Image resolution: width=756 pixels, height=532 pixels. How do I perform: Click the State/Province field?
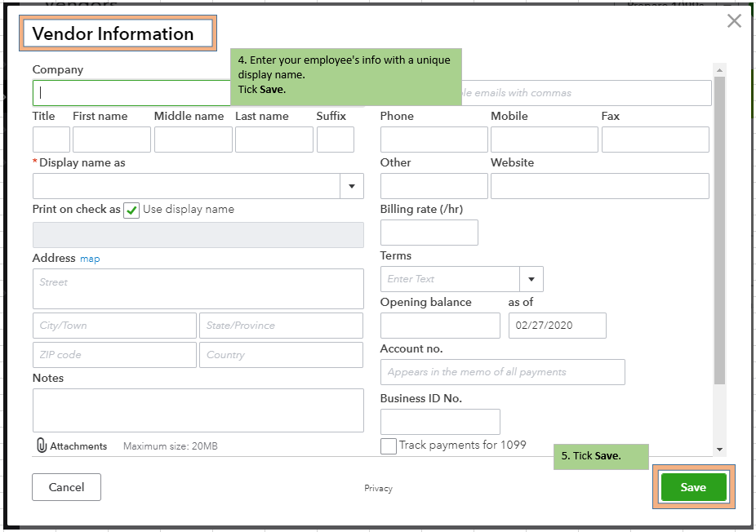(281, 326)
